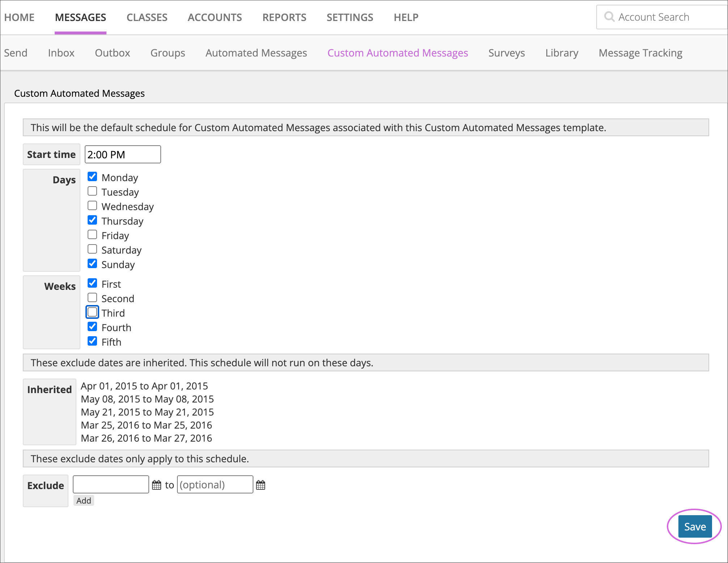The width and height of the screenshot is (728, 563).
Task: Open the Automated Messages tab
Action: point(256,53)
